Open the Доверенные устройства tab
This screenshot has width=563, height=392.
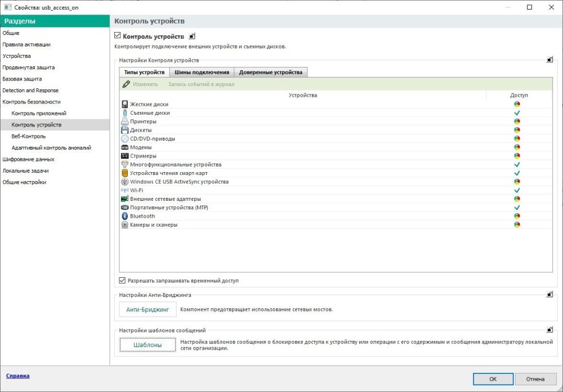(271, 72)
